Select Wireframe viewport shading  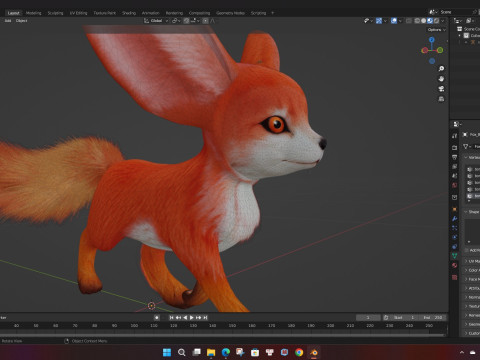[417, 21]
